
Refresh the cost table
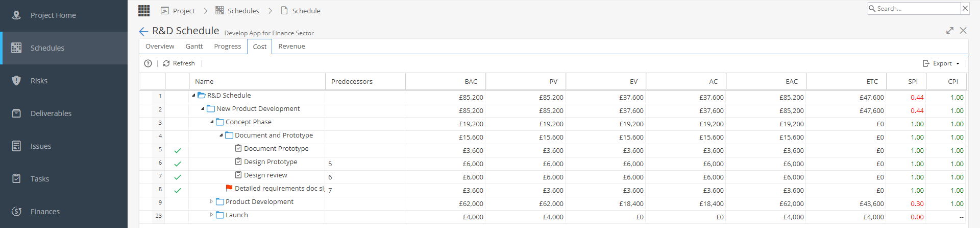point(179,63)
